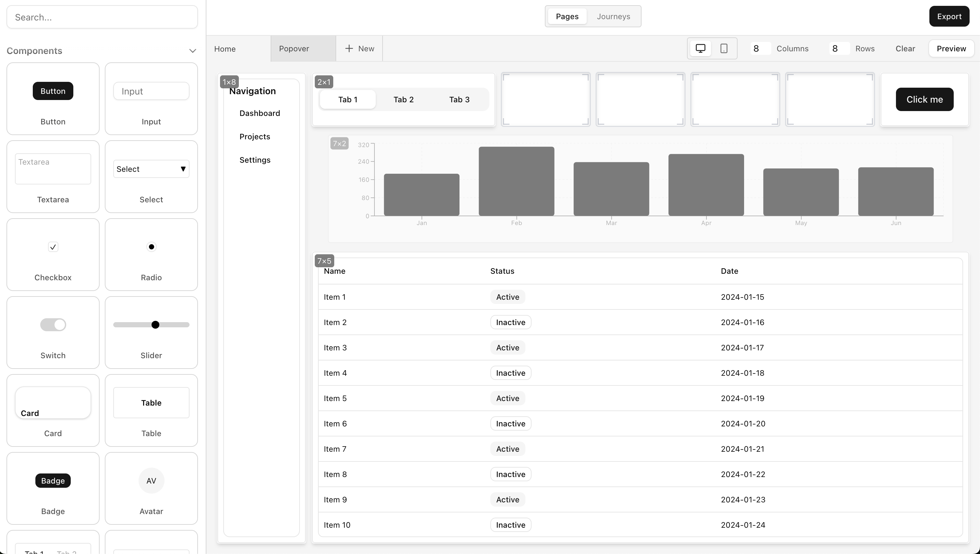
Task: Click the Slider component handle
Action: 155,325
